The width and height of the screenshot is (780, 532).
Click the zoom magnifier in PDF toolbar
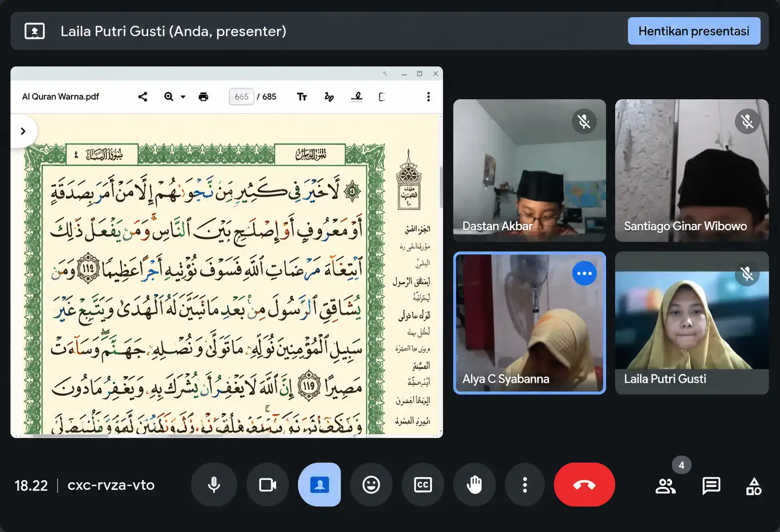pos(169,97)
